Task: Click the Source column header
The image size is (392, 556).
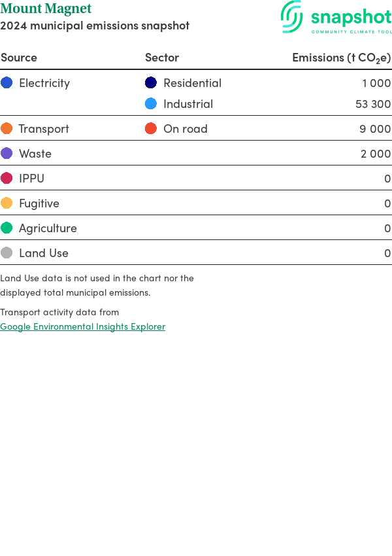Action: pyautogui.click(x=19, y=58)
